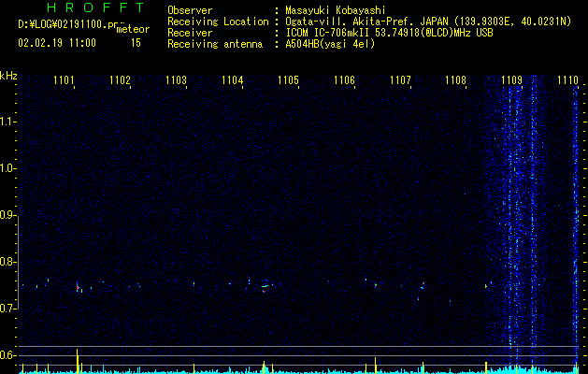Click the kHz axis unit label

click(8, 76)
